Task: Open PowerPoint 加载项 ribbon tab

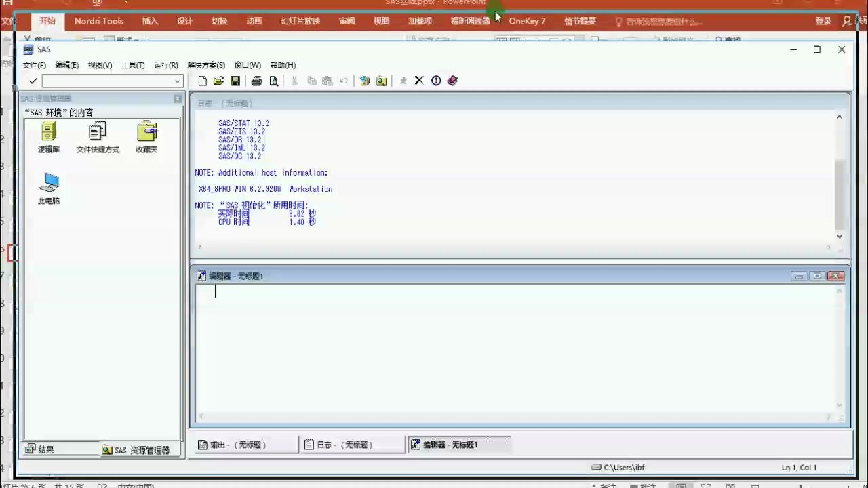Action: (420, 21)
